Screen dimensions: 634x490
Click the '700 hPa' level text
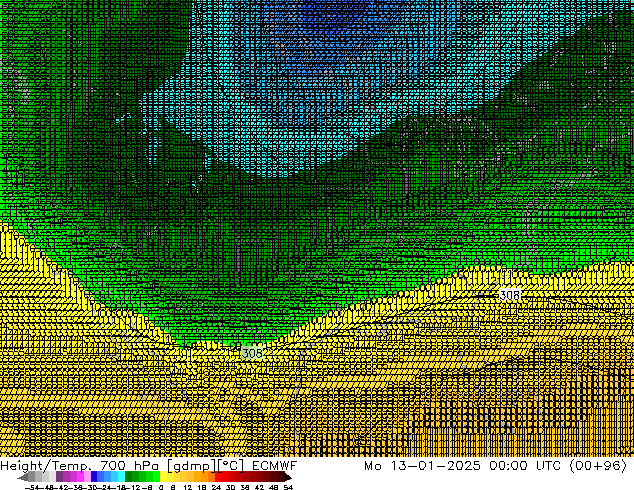pos(131,466)
